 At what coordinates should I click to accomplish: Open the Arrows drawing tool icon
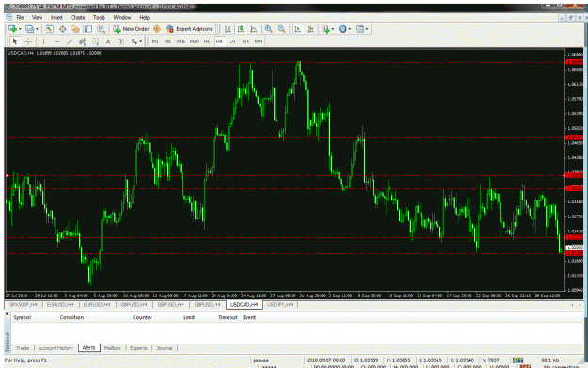(134, 41)
